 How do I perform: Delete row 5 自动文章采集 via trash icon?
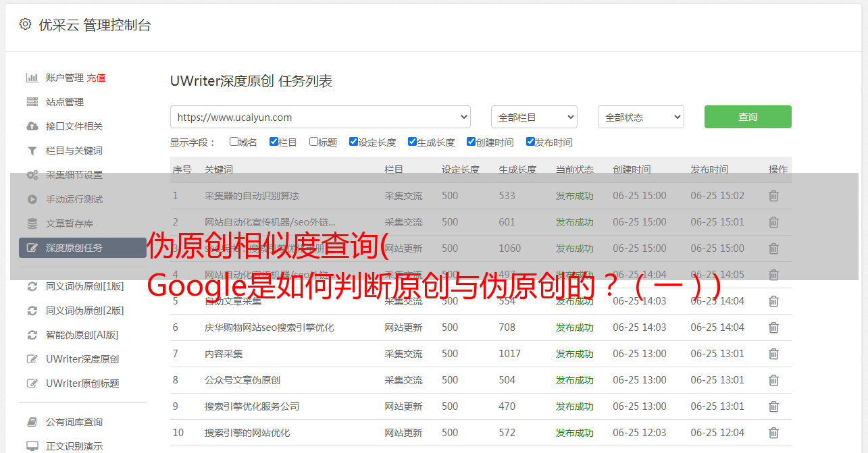tap(773, 301)
